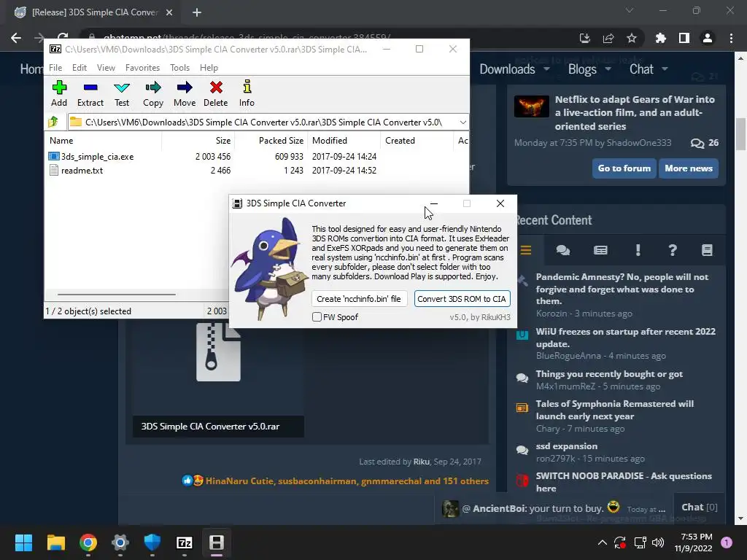
Task: Click the Test toolbar icon
Action: pos(122,87)
